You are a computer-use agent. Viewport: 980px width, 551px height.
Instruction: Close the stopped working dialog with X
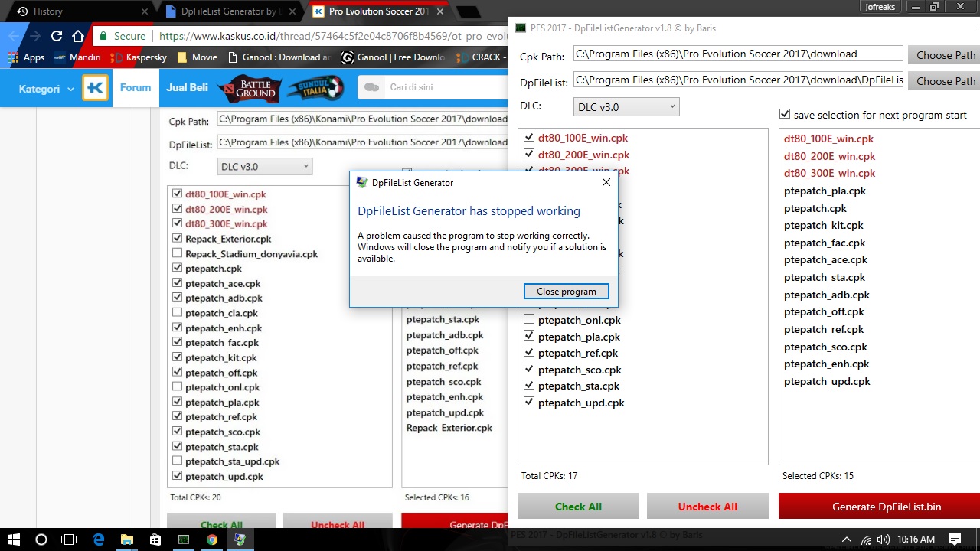[x=606, y=182]
